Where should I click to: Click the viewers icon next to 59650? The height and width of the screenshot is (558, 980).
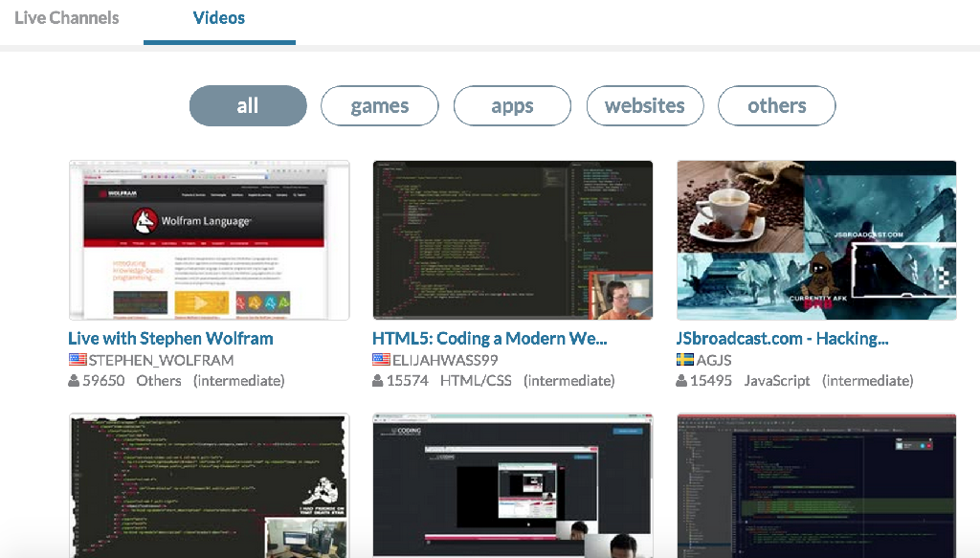pyautogui.click(x=75, y=381)
